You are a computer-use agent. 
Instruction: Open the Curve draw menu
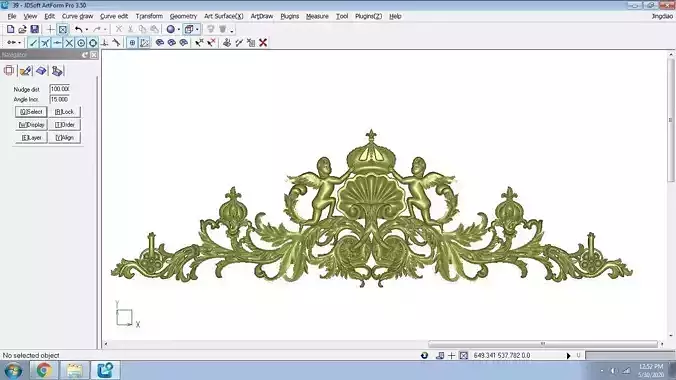(78, 16)
